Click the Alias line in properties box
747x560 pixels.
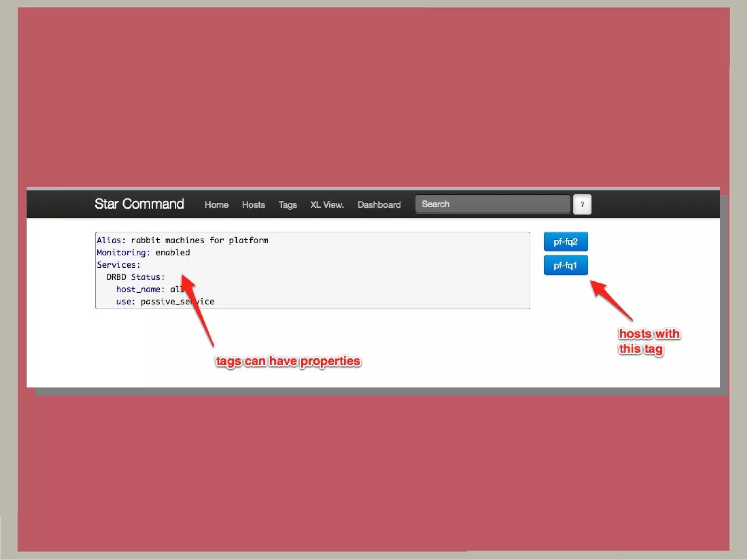click(182, 240)
